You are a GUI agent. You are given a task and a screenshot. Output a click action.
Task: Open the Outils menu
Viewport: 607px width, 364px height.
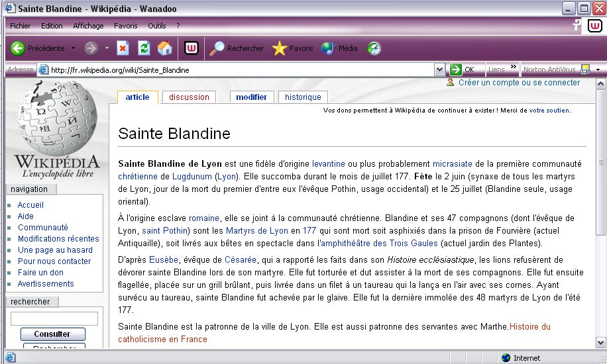[157, 26]
